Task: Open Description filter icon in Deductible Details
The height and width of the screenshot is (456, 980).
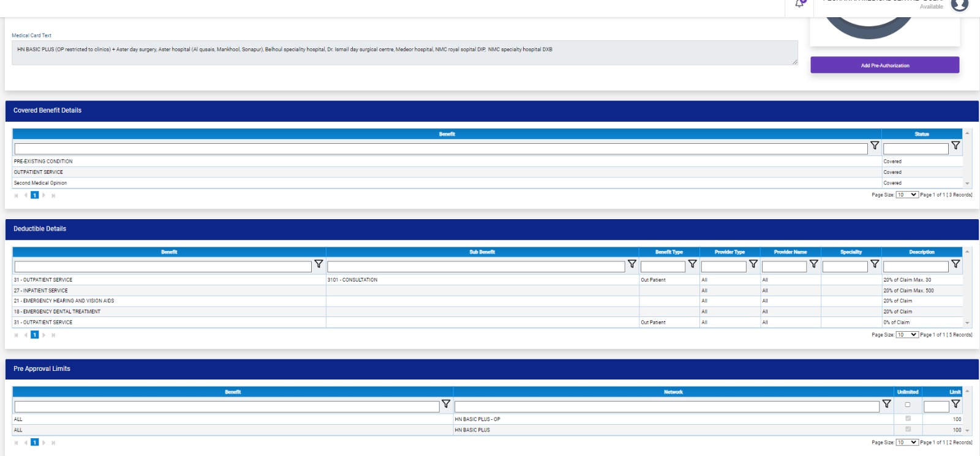Action: 956,264
